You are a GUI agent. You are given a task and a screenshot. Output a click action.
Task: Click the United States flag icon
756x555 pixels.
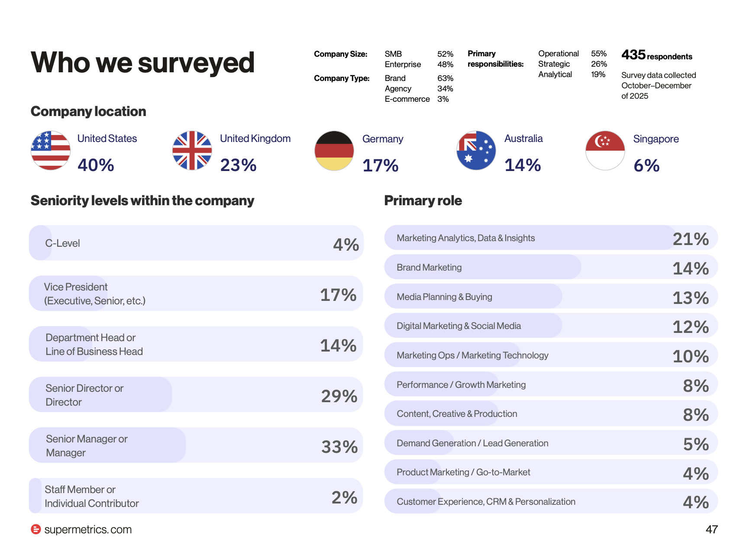pos(51,151)
